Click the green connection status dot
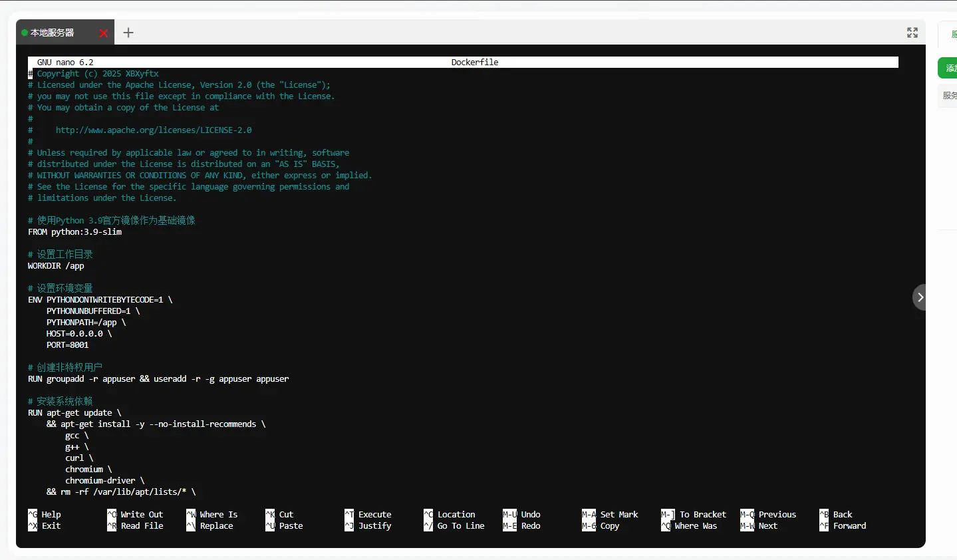 click(25, 33)
